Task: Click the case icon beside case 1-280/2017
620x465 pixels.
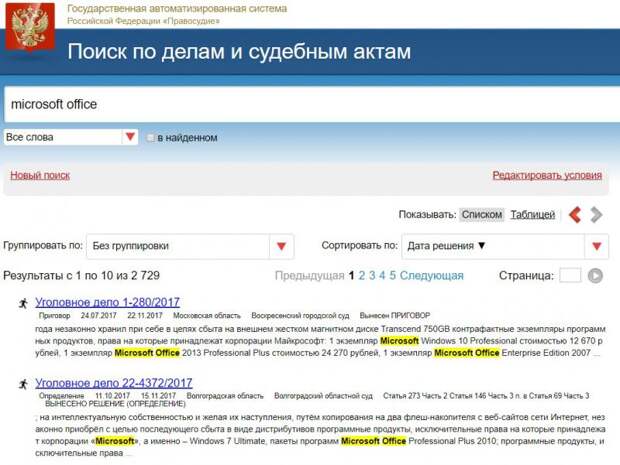Action: [x=23, y=303]
